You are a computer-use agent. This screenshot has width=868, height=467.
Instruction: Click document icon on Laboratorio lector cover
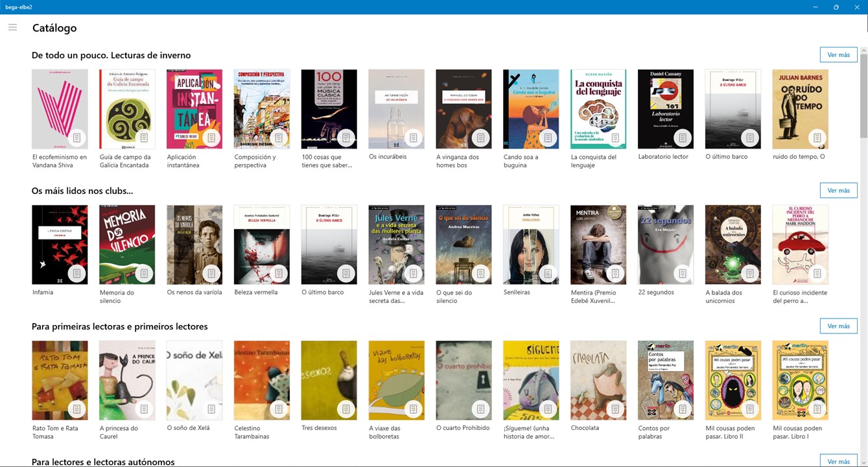[x=682, y=138]
